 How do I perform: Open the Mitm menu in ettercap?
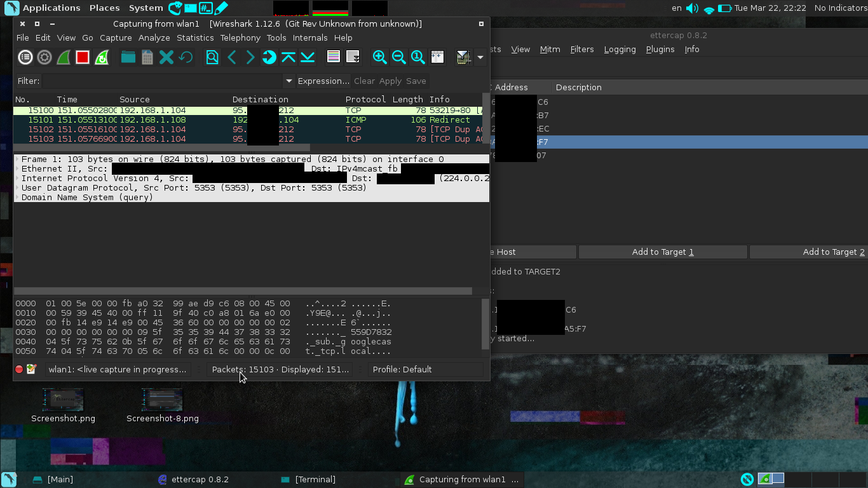pyautogui.click(x=550, y=49)
